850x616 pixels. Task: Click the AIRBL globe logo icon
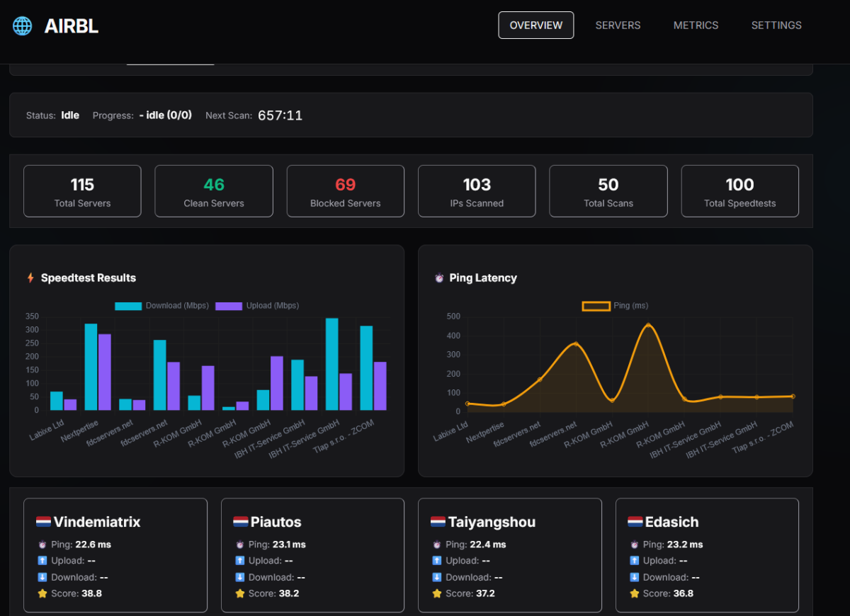23,26
